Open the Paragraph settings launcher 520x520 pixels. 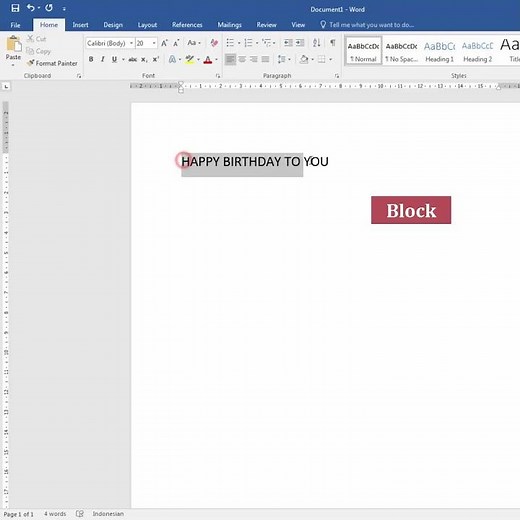[337, 76]
